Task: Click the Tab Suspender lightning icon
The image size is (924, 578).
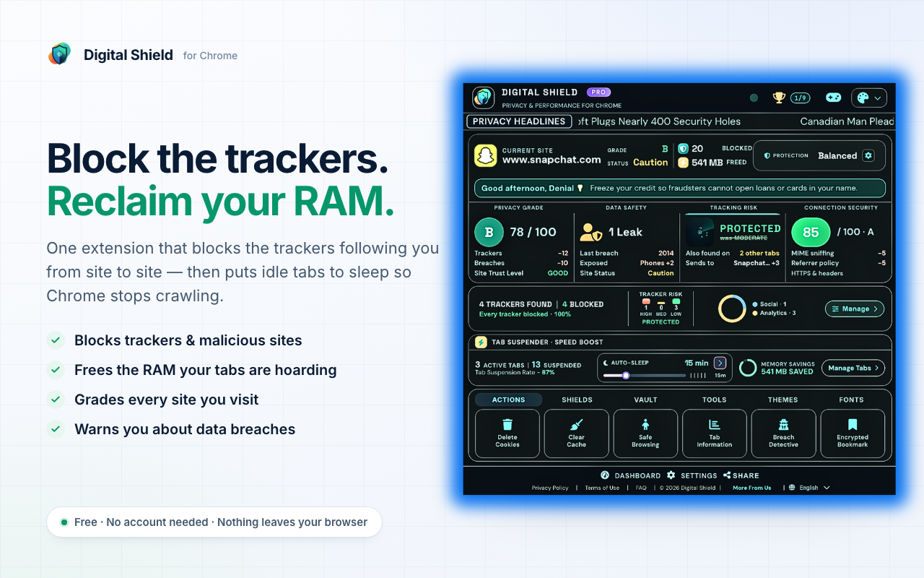Action: point(481,342)
